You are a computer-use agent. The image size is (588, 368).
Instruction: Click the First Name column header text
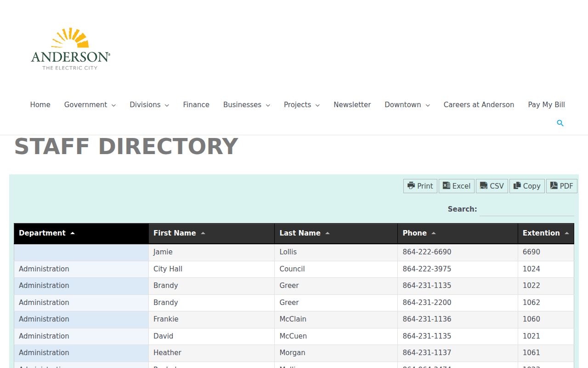(x=175, y=233)
